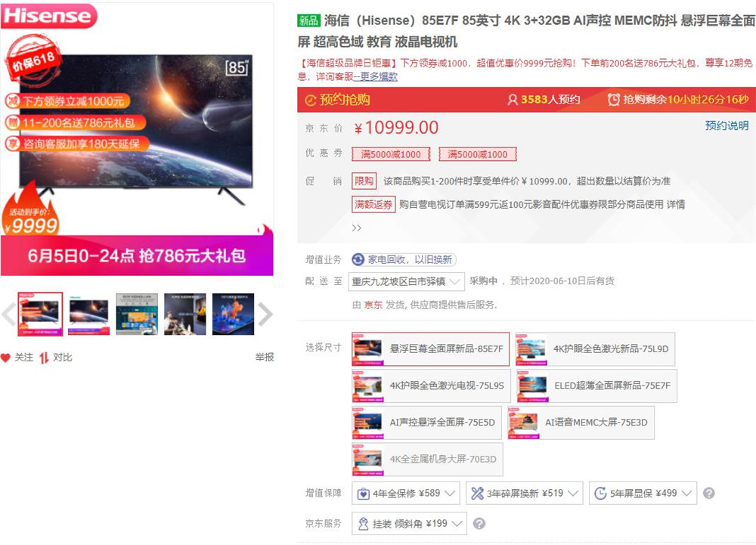Click the 举报 report link
The width and height of the screenshot is (756, 545).
(265, 357)
